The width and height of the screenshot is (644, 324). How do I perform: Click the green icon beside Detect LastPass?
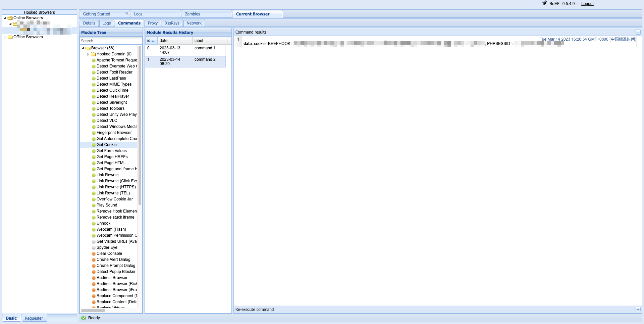(x=94, y=79)
